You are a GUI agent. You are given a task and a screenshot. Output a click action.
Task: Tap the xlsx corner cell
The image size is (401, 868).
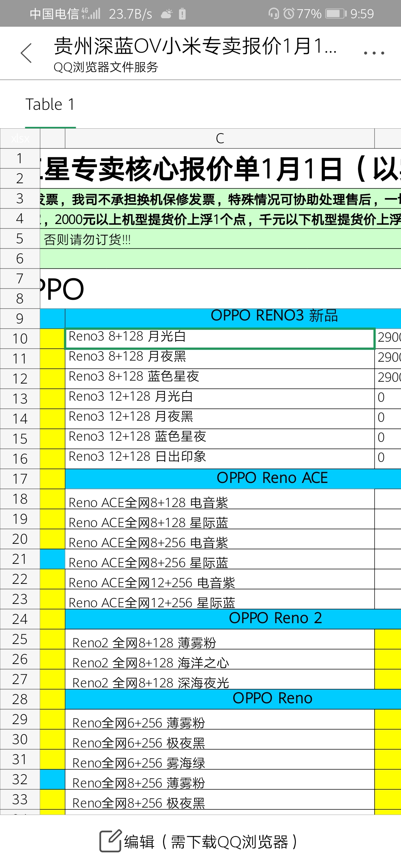tap(20, 138)
